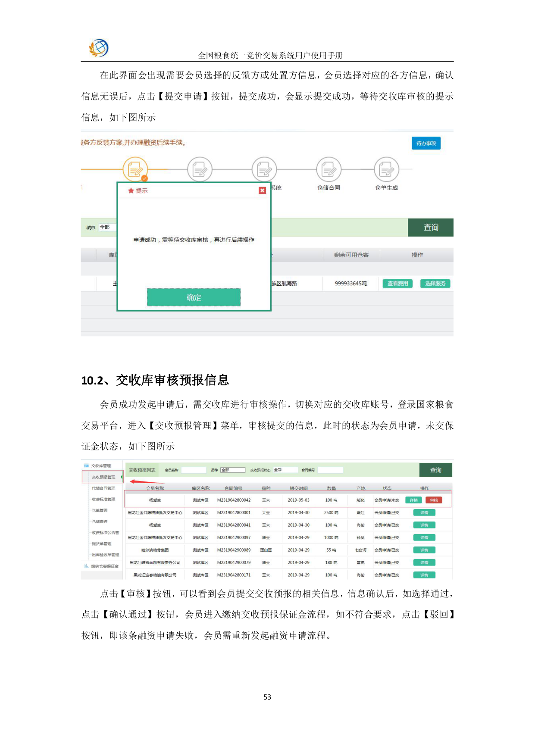Click the 蛋白豆 variety cell
Screen dimensions: 535x756
(x=266, y=550)
